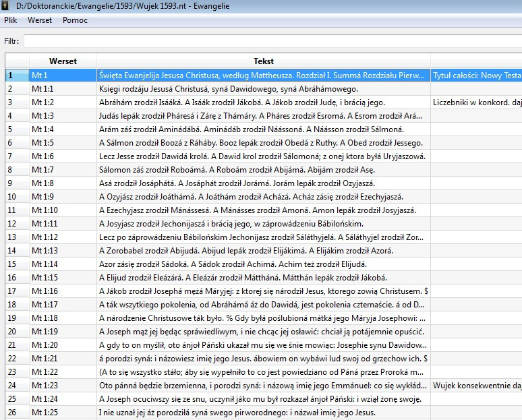
Task: Select the Mt 1:5 verse cell
Action: pos(63,143)
